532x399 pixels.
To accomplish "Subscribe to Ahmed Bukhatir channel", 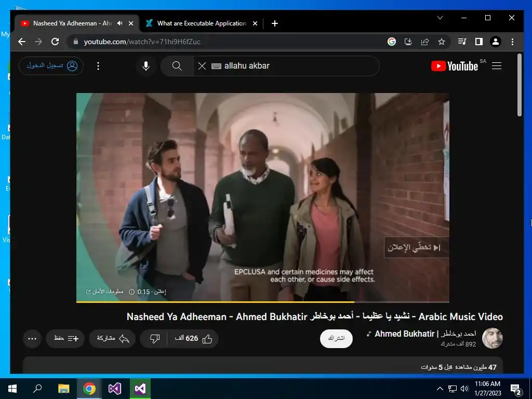I will point(336,338).
